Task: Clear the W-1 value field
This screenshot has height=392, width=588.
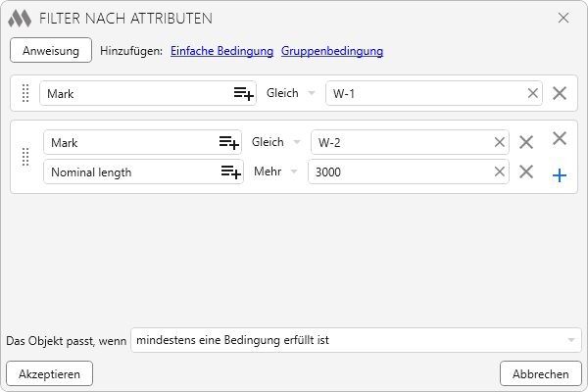Action: pyautogui.click(x=533, y=93)
